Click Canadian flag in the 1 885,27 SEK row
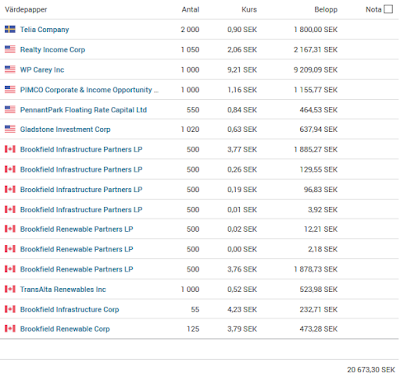The width and height of the screenshot is (400, 377). pos(10,149)
